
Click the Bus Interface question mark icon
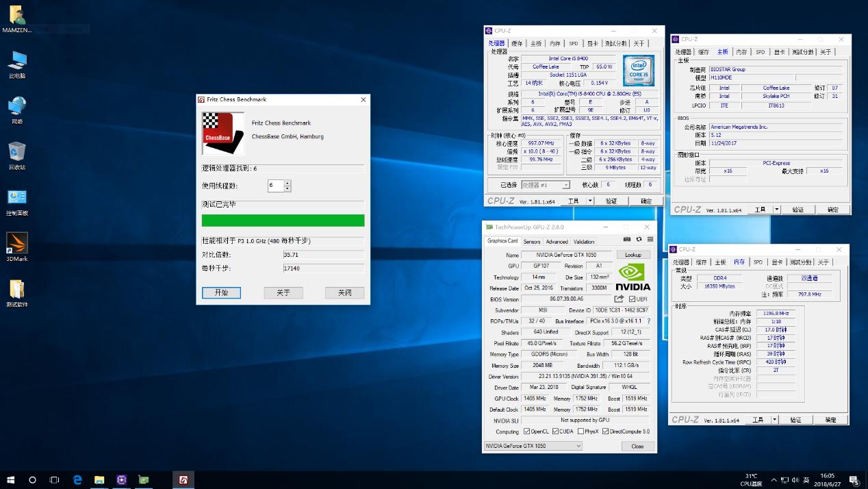tap(648, 321)
